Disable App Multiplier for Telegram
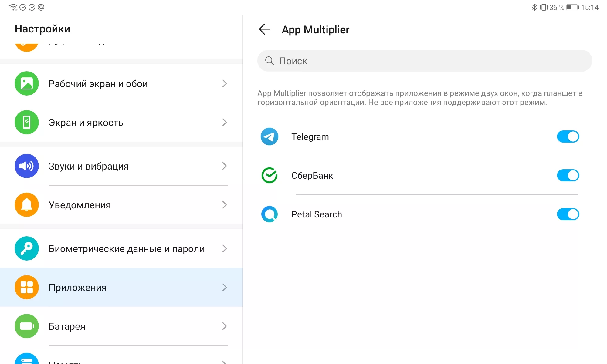The height and width of the screenshot is (364, 607). tap(568, 136)
